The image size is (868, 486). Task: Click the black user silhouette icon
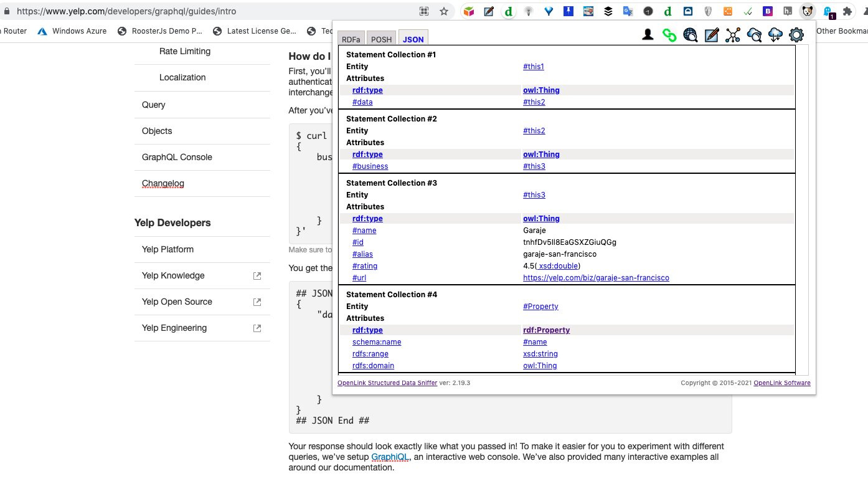(648, 36)
